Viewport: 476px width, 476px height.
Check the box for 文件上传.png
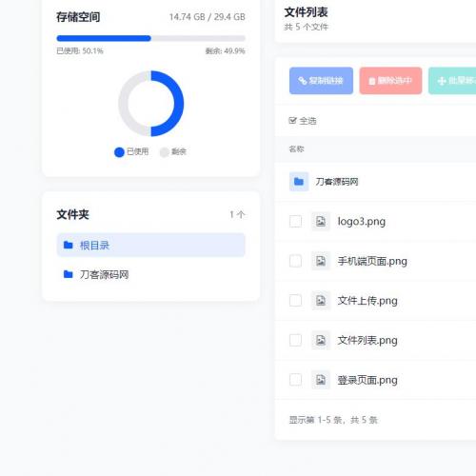pyautogui.click(x=295, y=300)
